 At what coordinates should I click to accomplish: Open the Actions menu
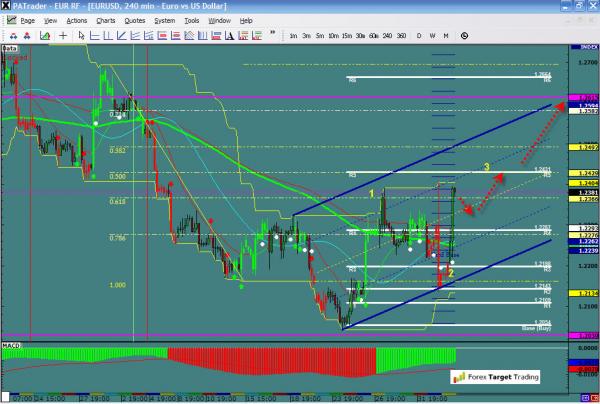pos(77,21)
